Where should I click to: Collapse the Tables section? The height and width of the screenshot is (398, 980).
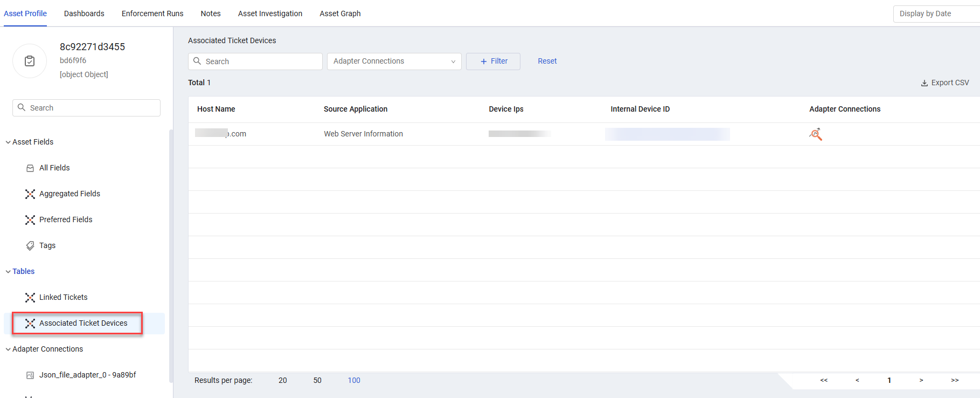8,272
